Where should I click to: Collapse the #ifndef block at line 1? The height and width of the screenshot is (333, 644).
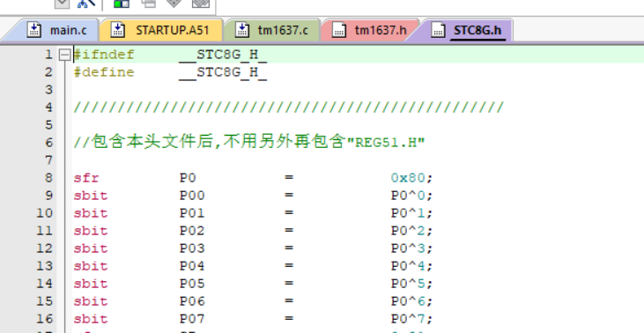(64, 55)
